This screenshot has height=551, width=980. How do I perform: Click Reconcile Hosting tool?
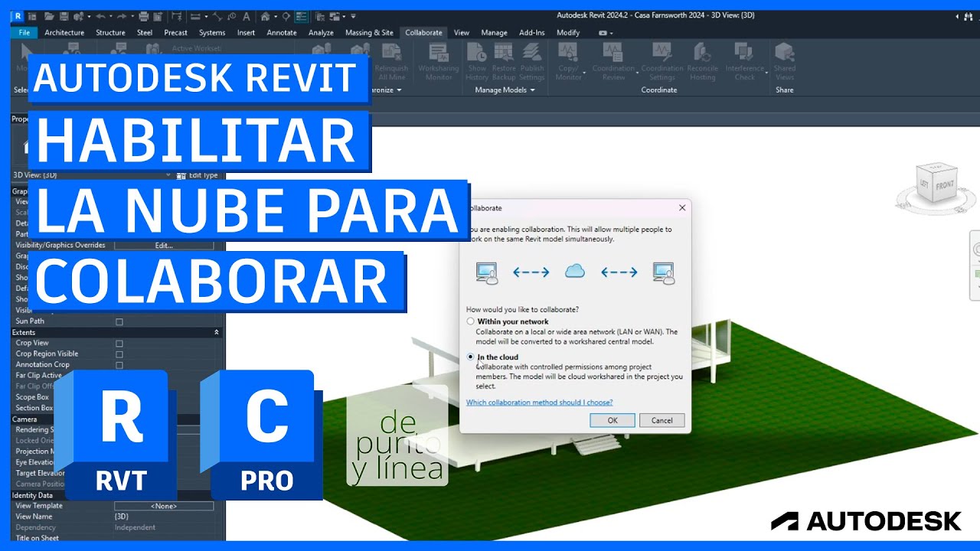(702, 63)
